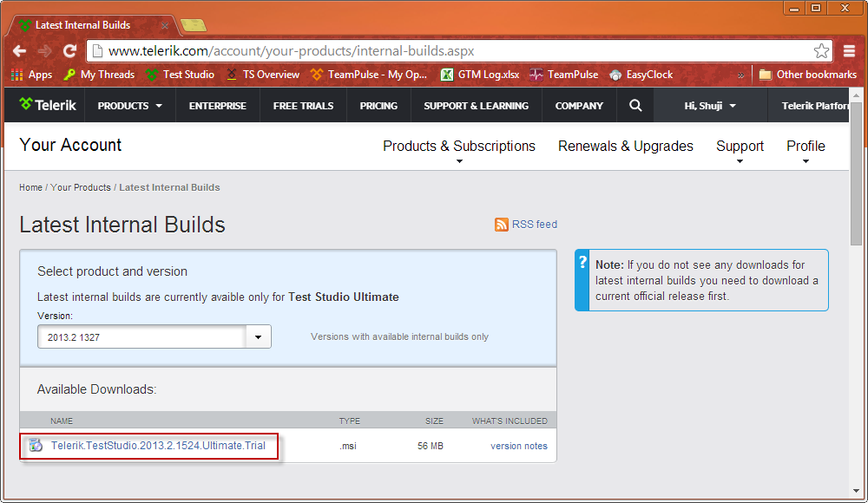Click the page scrollbar down arrow
Image resolution: width=868 pixels, height=503 pixels.
(857, 491)
